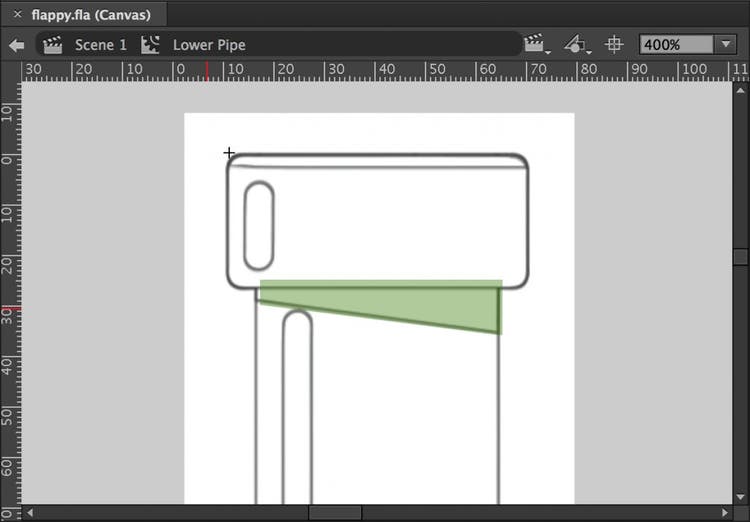750x522 pixels.
Task: Open the Edit Scene dropdown
Action: tap(537, 45)
